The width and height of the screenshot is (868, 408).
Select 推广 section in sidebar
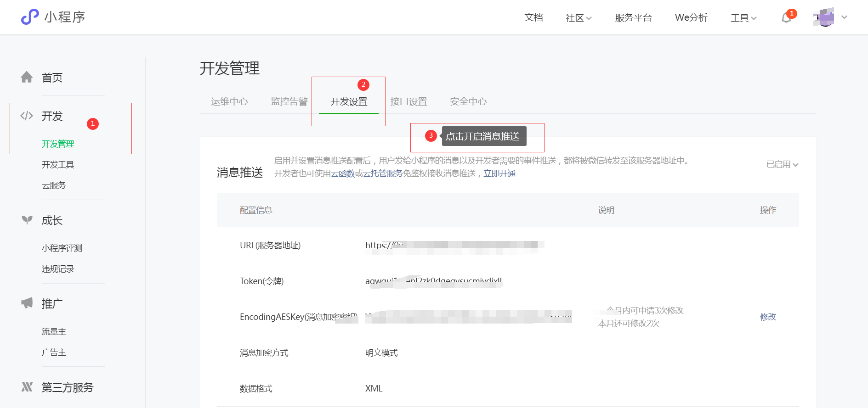(x=52, y=304)
